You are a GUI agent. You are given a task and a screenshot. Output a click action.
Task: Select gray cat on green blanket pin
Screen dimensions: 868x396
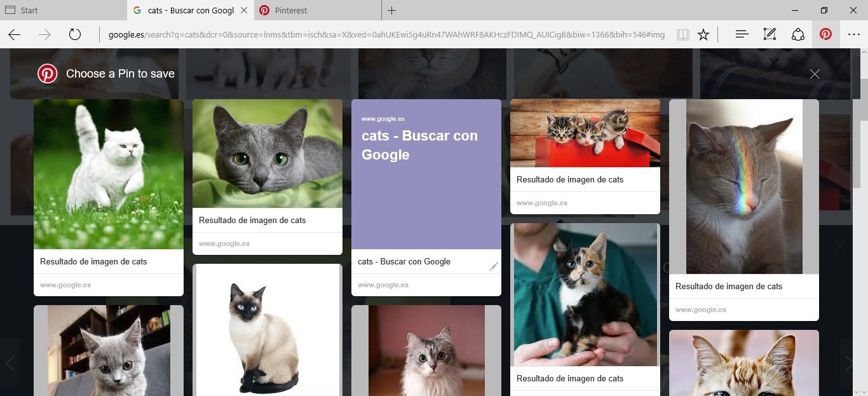[268, 153]
